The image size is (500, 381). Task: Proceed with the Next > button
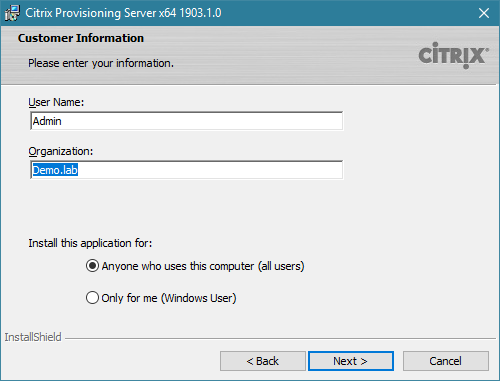click(351, 361)
